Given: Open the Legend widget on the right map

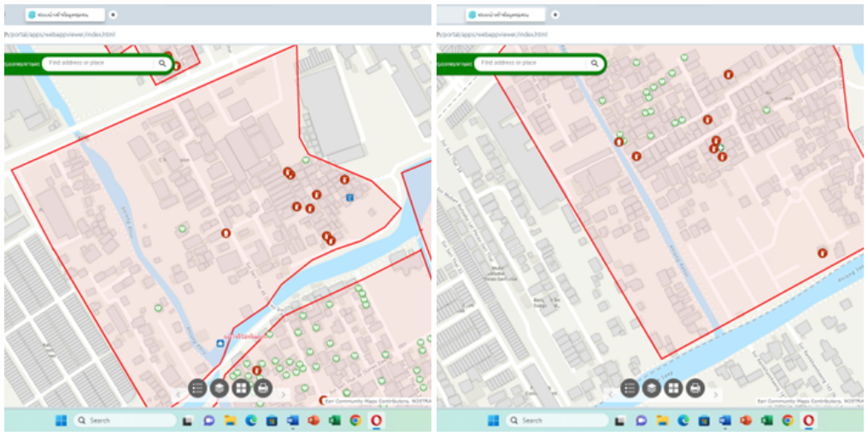Looking at the screenshot, I should point(630,388).
